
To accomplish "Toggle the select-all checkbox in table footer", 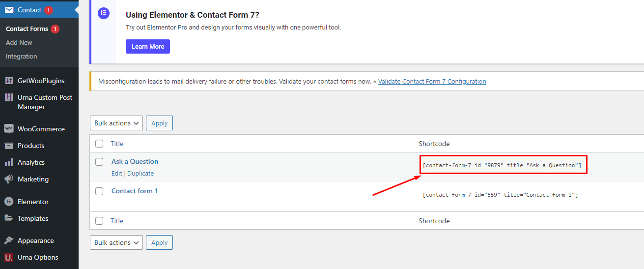I will [x=99, y=221].
